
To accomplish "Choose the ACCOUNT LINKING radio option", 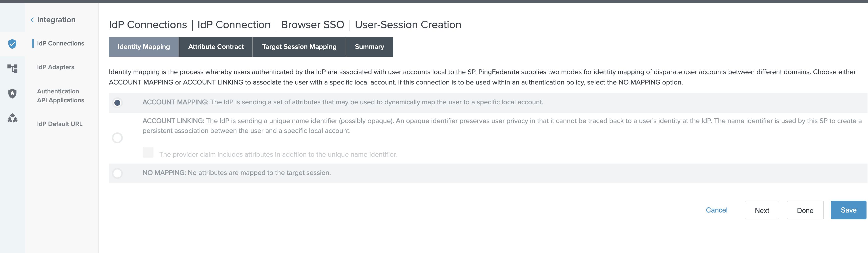I will tap(117, 138).
